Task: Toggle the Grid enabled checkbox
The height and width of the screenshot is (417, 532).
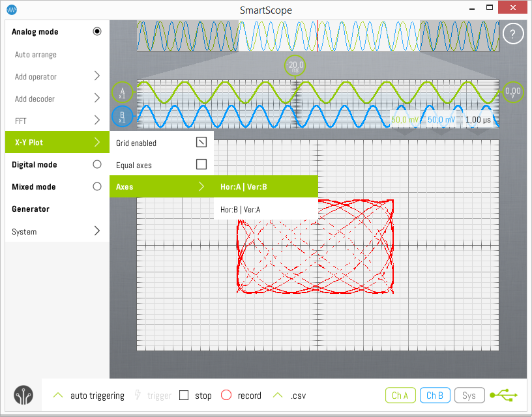Action: [x=201, y=143]
